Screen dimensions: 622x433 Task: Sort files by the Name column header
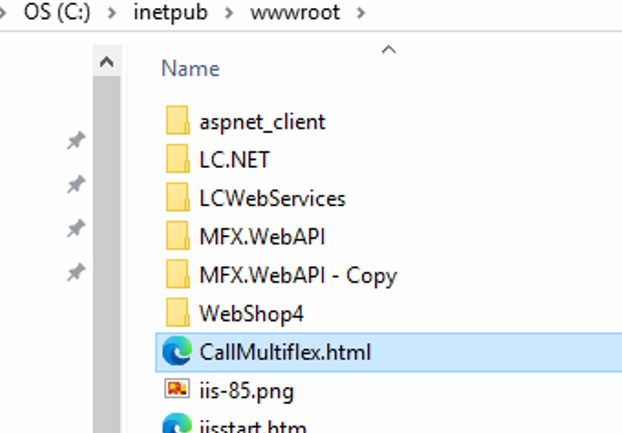point(190,69)
